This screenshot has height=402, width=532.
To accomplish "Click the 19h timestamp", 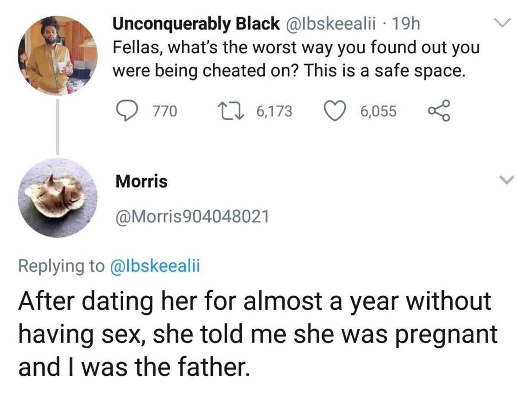I will click(406, 24).
